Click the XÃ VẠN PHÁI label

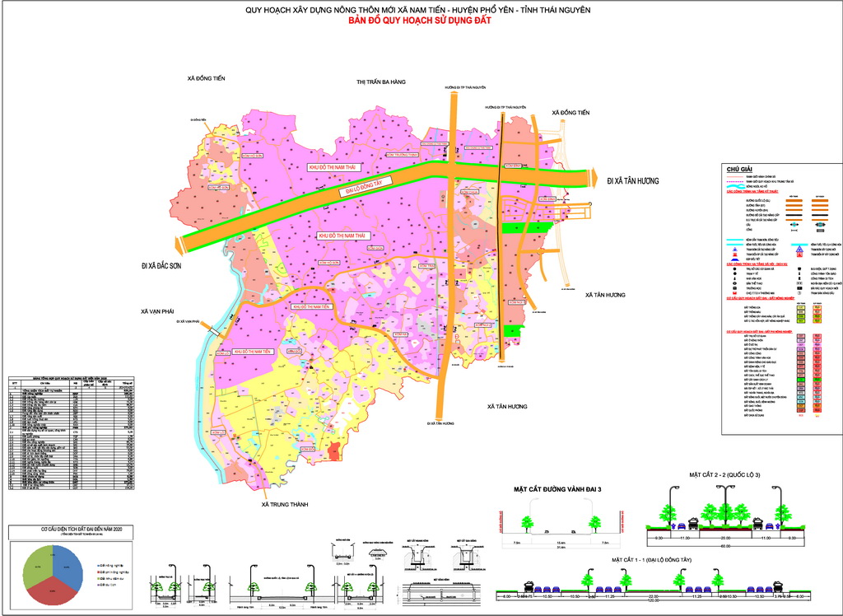[157, 312]
